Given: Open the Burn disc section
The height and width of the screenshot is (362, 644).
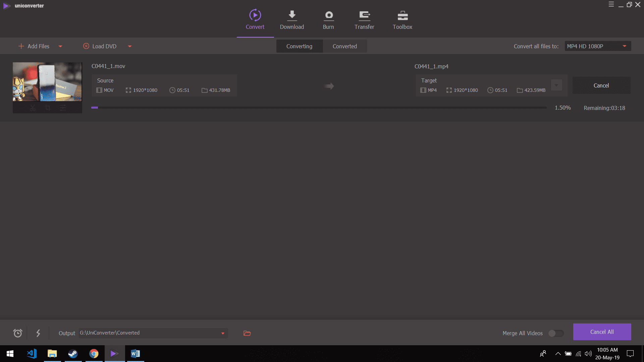Looking at the screenshot, I should coord(328,15).
